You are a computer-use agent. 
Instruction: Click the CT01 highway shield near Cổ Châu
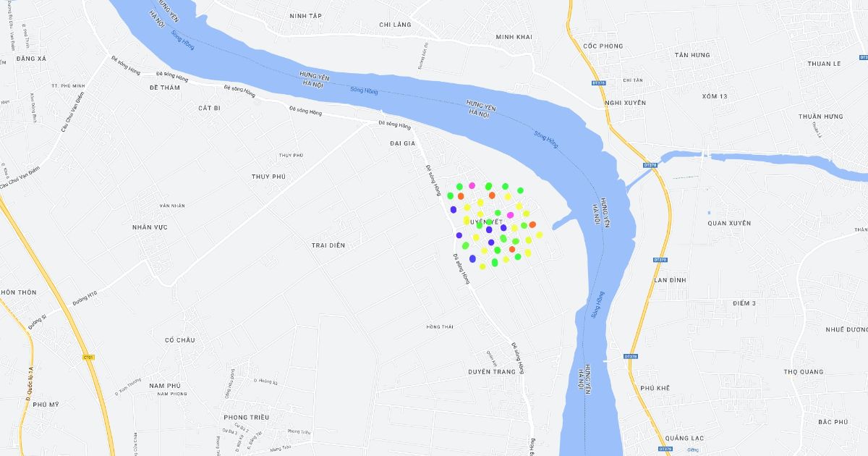pos(88,358)
